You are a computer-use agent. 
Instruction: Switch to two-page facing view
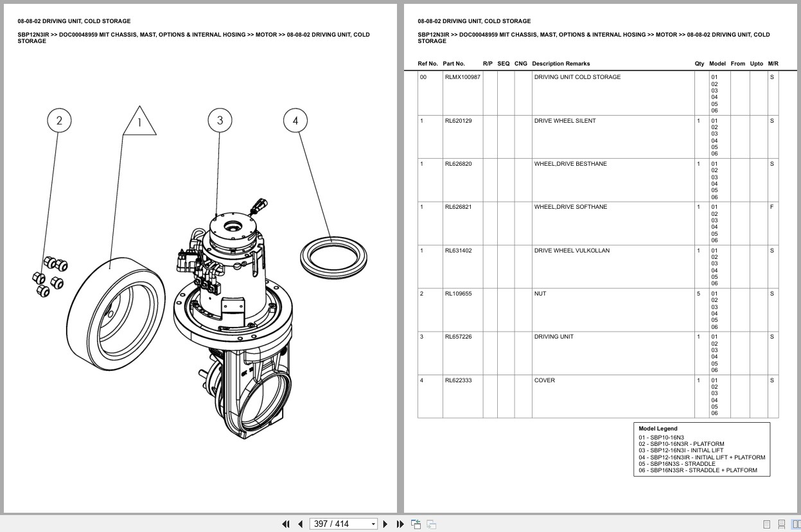[x=795, y=524]
